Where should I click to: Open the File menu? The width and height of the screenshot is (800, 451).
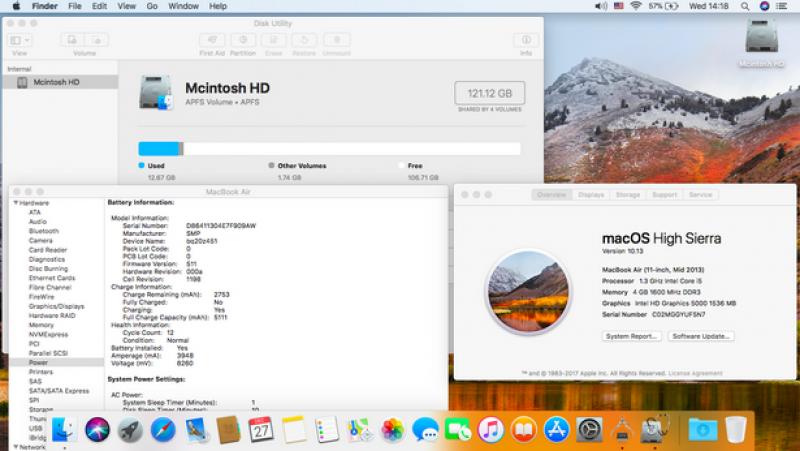click(x=75, y=6)
